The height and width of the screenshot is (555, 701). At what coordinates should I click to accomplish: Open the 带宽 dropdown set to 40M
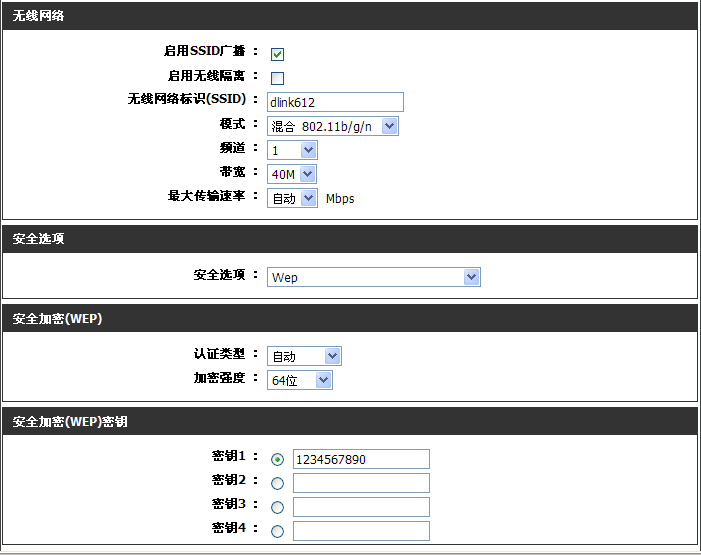292,174
